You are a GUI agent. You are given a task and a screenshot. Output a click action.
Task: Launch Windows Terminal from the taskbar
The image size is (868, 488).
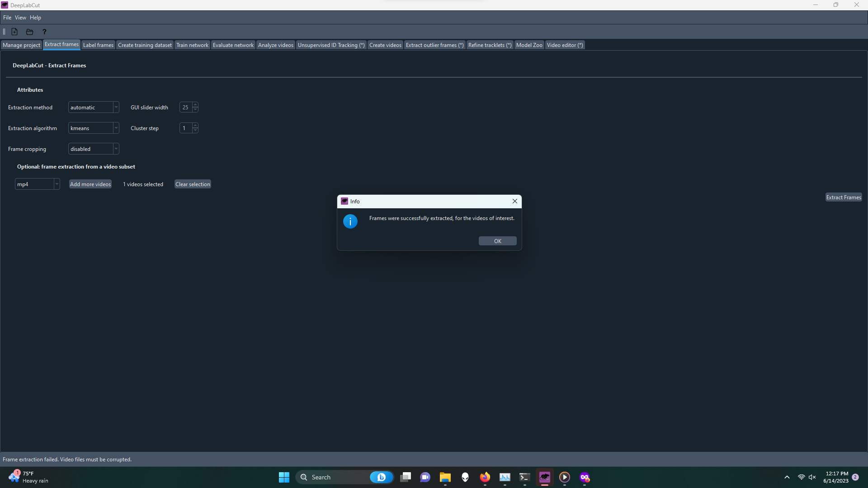(524, 477)
